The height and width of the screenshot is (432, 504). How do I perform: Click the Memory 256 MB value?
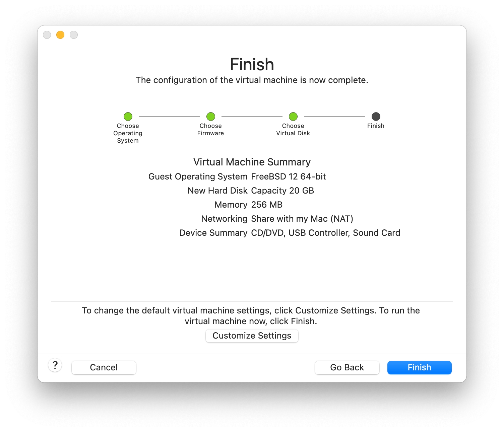267,205
